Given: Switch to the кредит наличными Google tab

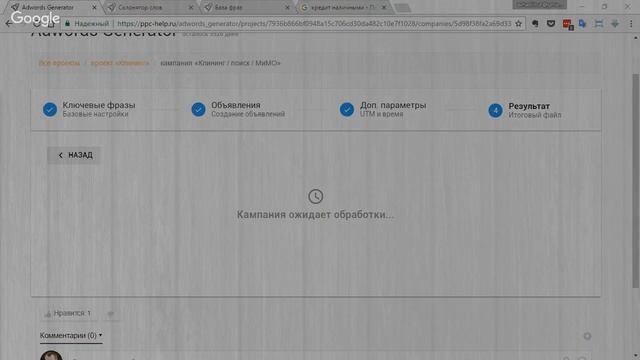Looking at the screenshot, I should [x=343, y=7].
